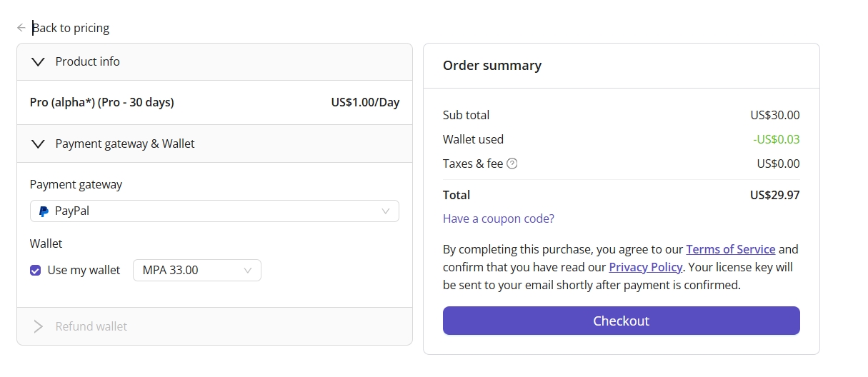Click the Product info header

click(88, 62)
